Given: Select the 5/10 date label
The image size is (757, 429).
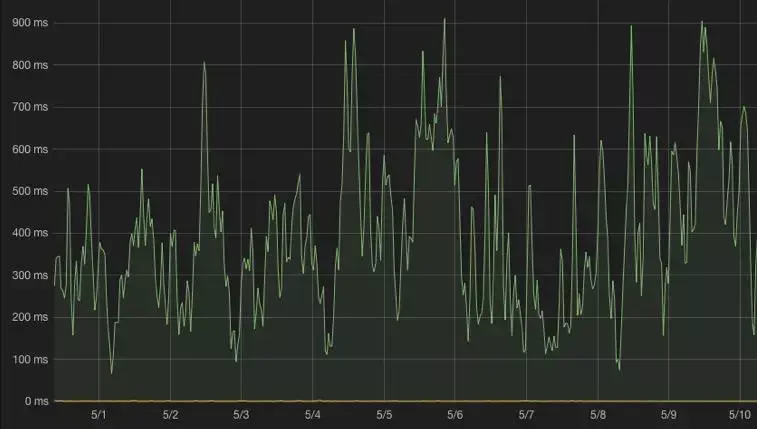Looking at the screenshot, I should [x=740, y=415].
